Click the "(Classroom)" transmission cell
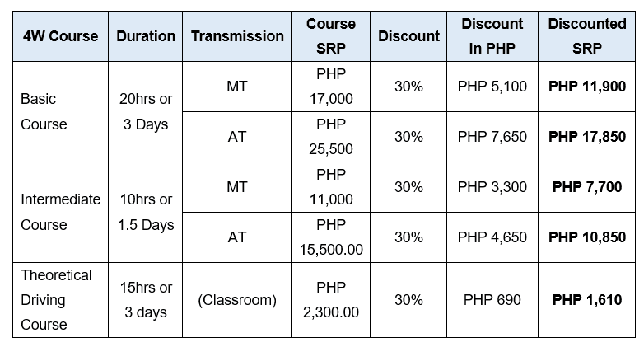 pos(237,300)
